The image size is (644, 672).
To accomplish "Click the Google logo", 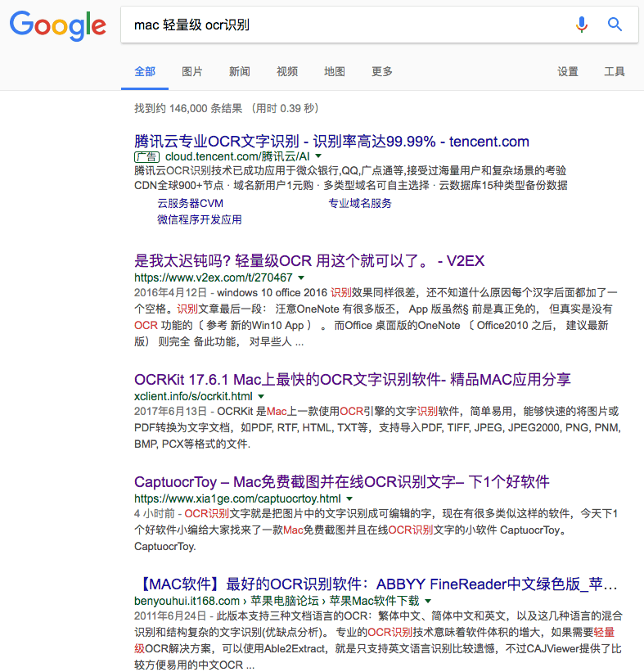I will tap(58, 25).
